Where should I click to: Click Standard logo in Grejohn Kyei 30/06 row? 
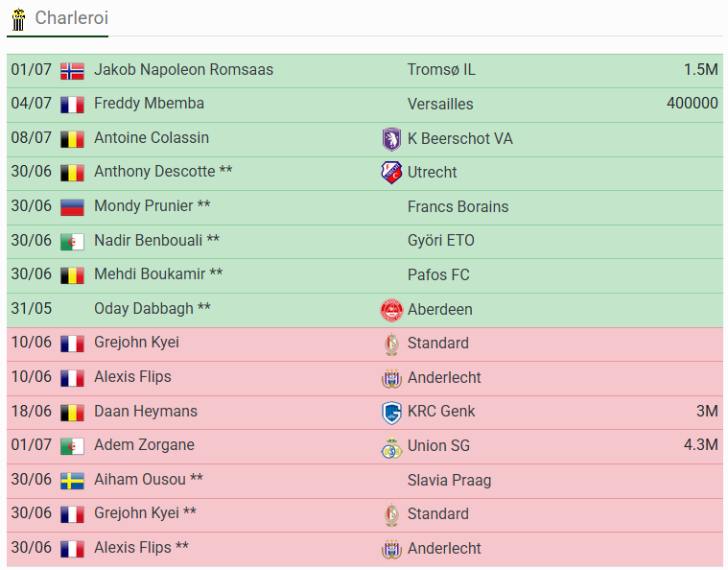tap(391, 514)
